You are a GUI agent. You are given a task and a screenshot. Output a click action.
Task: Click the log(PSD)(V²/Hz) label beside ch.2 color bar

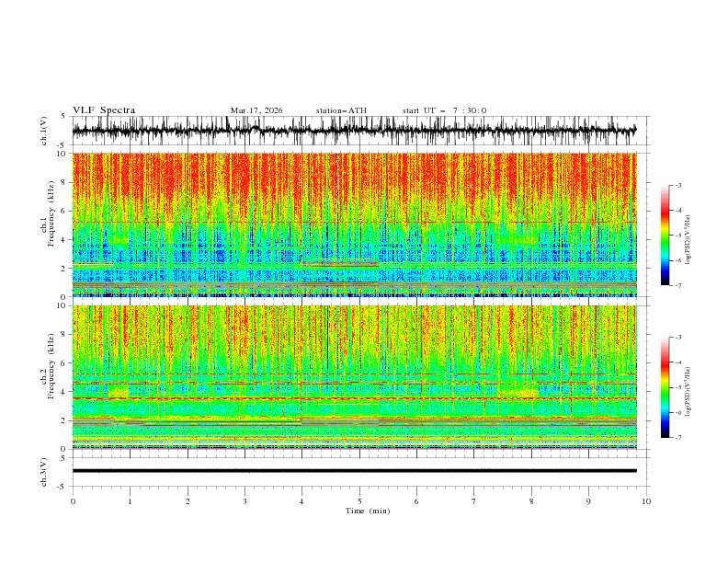coord(688,392)
